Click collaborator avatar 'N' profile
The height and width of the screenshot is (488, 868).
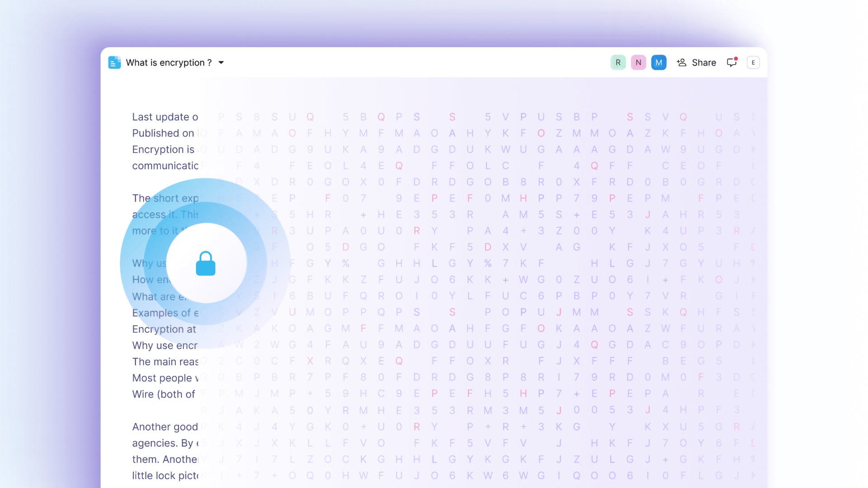tap(638, 62)
